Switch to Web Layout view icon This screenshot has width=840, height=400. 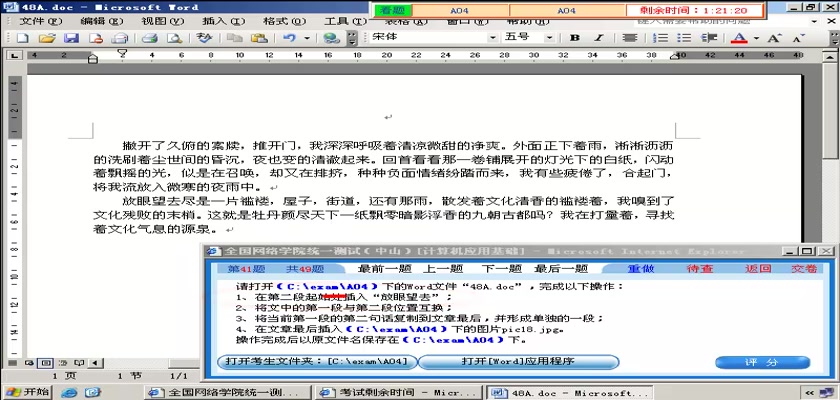tap(28, 363)
